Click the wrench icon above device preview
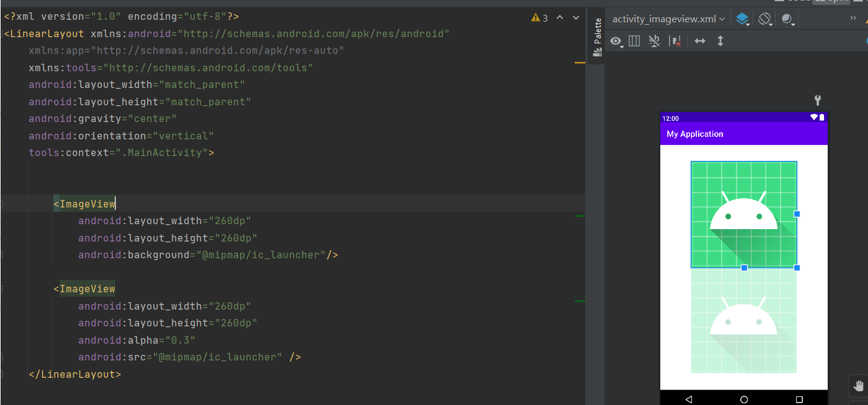Image resolution: width=868 pixels, height=405 pixels. coord(818,100)
